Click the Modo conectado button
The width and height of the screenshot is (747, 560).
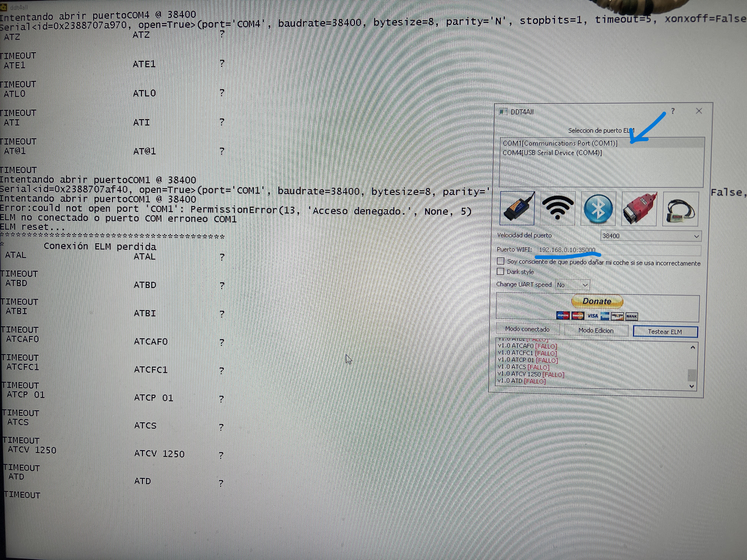[x=527, y=329]
